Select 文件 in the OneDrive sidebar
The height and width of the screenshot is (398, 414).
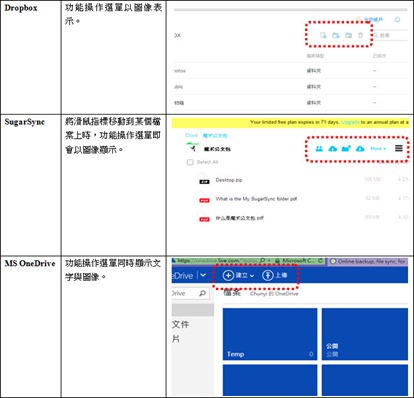click(x=181, y=324)
